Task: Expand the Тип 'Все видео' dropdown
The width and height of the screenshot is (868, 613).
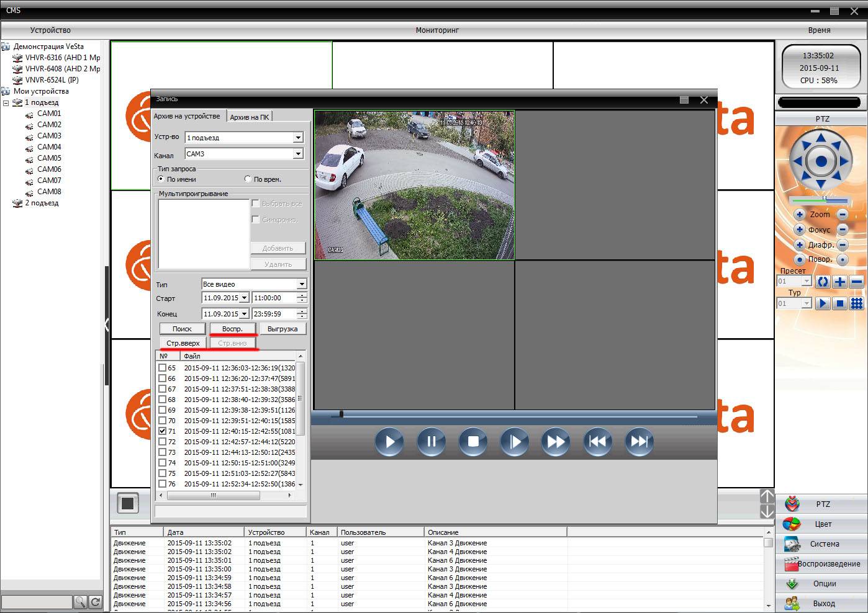Action: (x=302, y=284)
